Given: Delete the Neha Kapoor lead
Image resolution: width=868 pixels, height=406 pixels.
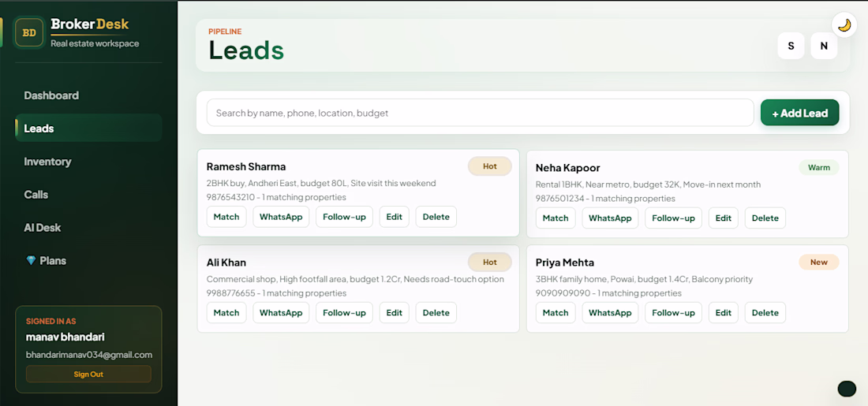Looking at the screenshot, I should [x=765, y=218].
